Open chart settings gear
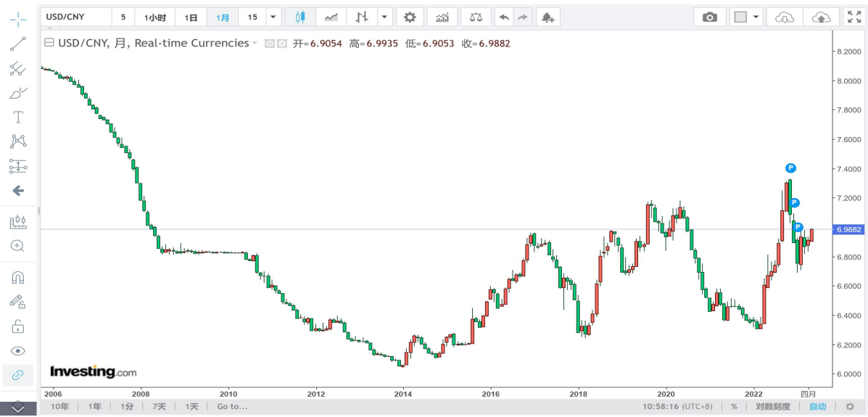This screenshot has height=417, width=868. (410, 17)
